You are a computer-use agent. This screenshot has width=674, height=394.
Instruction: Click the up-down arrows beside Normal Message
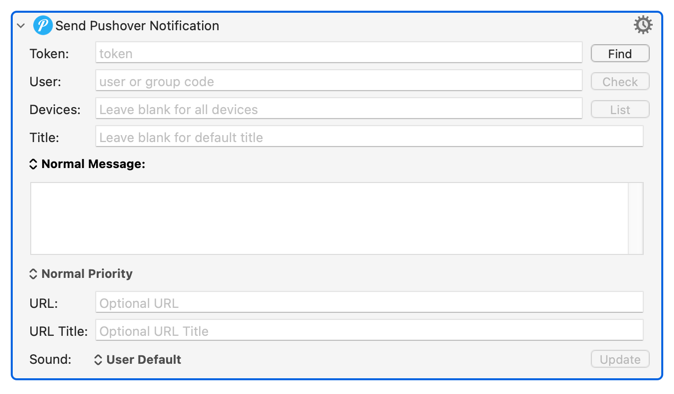coord(33,164)
